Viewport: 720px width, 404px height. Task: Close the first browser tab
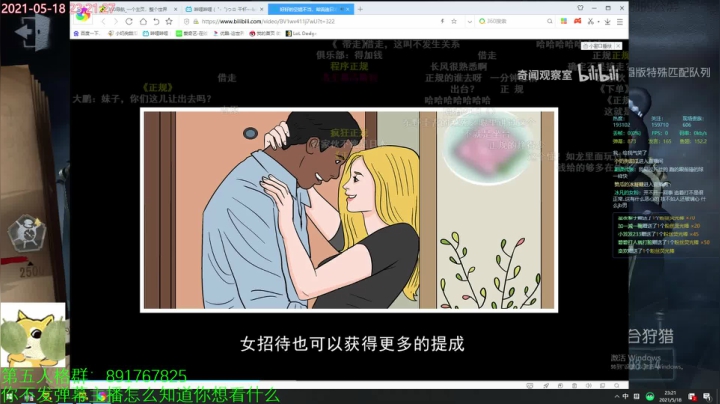click(175, 9)
